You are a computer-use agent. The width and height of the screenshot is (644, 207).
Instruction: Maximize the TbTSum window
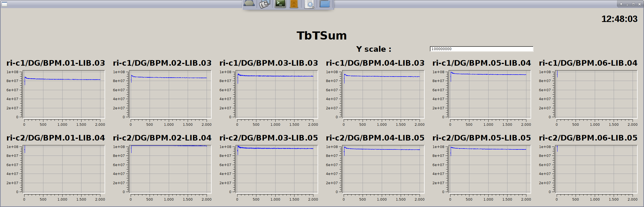pos(633,4)
